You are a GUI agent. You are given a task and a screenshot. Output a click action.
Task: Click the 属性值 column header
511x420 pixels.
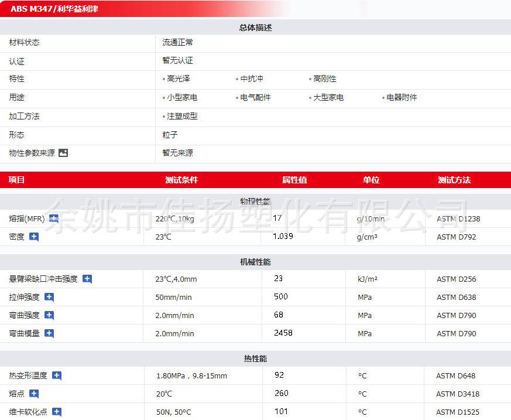[294, 180]
